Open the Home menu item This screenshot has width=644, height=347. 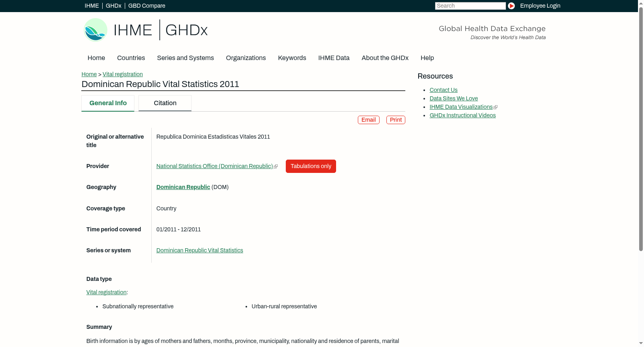[96, 58]
